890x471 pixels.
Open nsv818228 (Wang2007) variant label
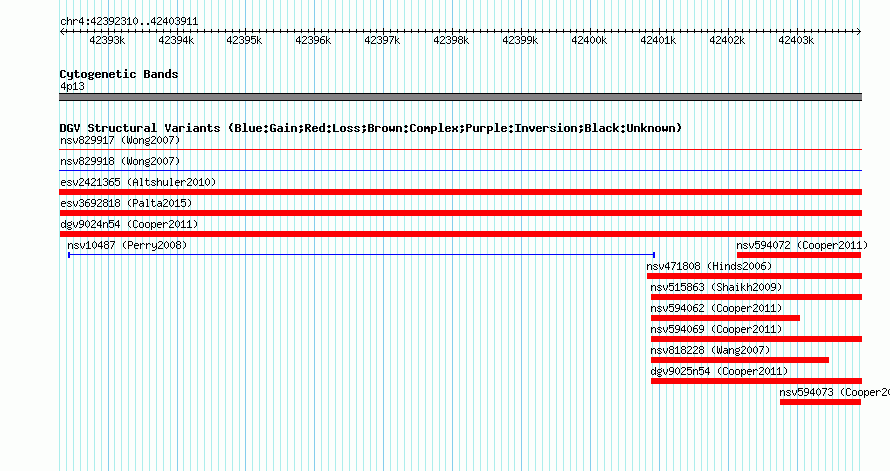710,350
